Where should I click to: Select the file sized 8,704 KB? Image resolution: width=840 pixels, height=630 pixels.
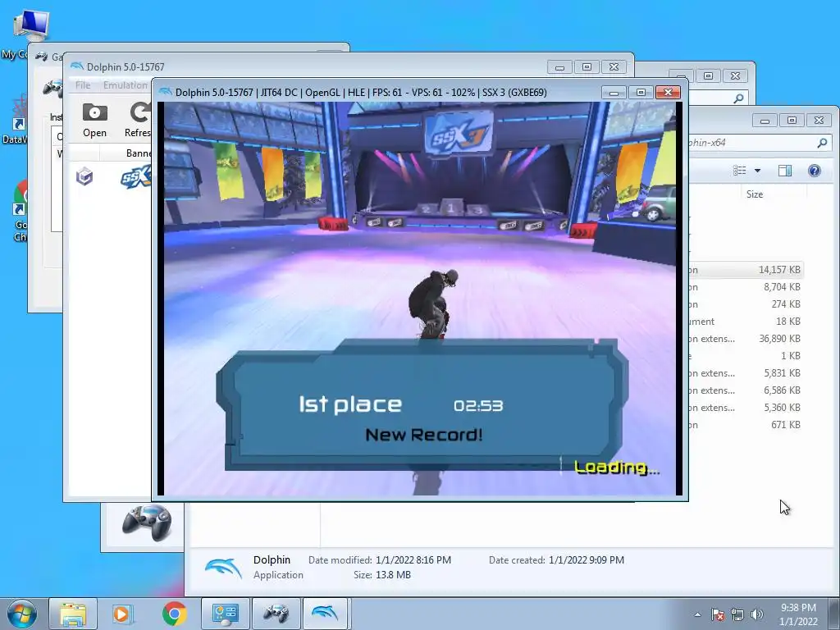click(746, 286)
